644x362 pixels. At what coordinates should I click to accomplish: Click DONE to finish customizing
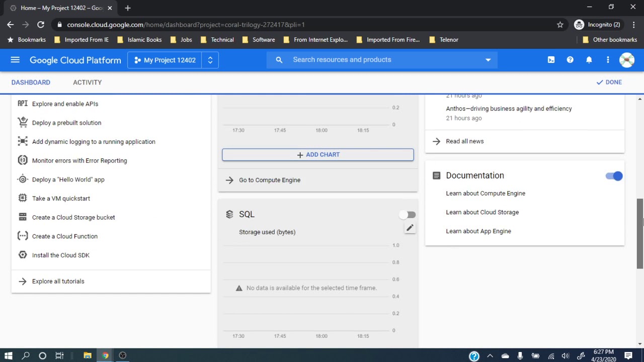click(609, 82)
